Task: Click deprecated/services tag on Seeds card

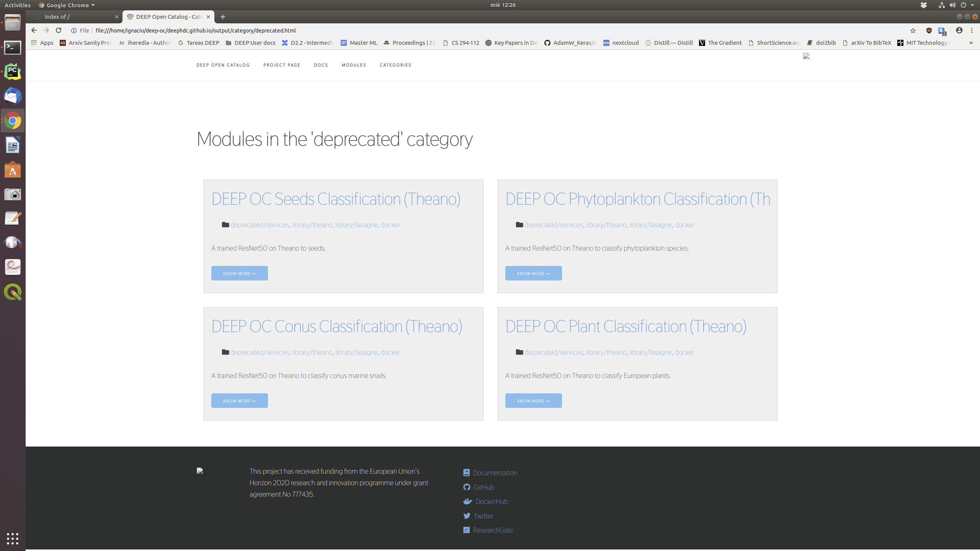Action: pos(260,225)
